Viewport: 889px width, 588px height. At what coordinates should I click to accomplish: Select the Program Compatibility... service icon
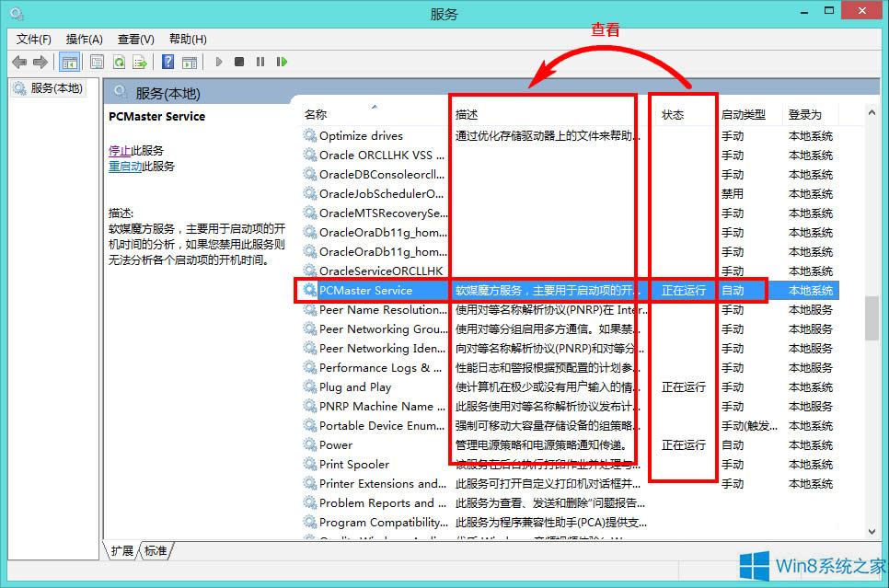(x=309, y=522)
